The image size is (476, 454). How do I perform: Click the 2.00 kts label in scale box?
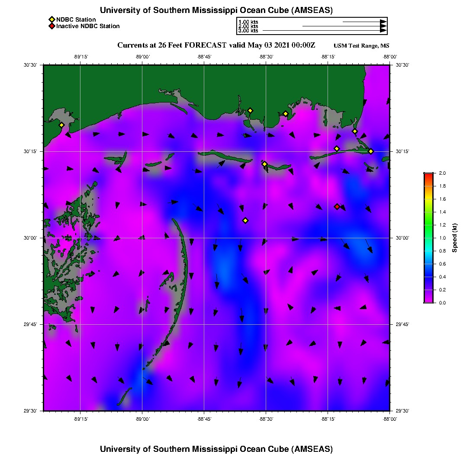248,26
